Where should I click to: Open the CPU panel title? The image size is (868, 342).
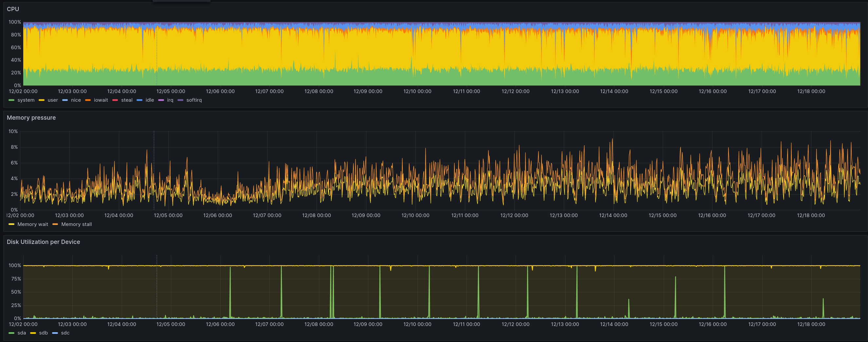click(13, 9)
